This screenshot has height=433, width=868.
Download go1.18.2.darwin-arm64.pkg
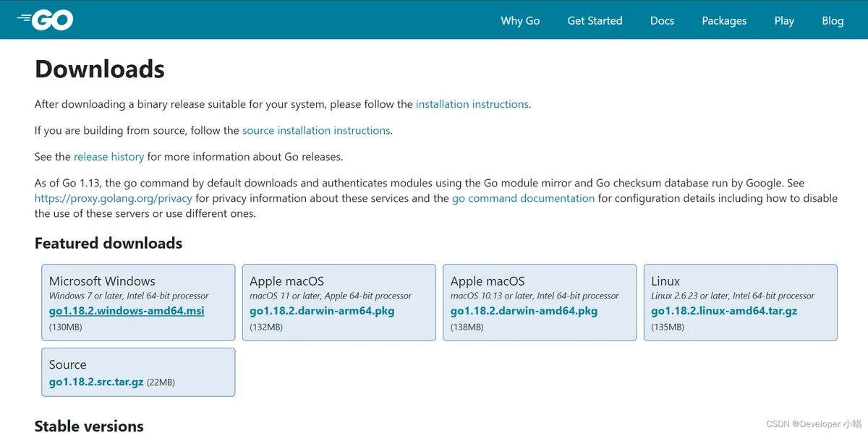(322, 311)
